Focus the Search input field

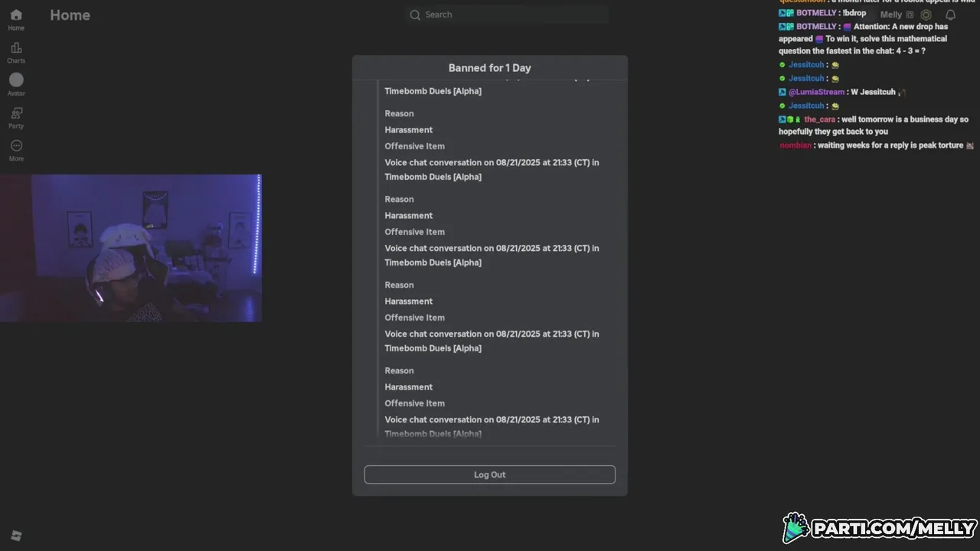(507, 15)
